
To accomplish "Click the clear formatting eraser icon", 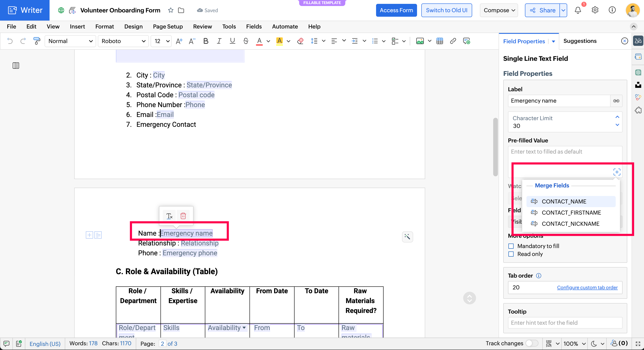I will tap(300, 41).
